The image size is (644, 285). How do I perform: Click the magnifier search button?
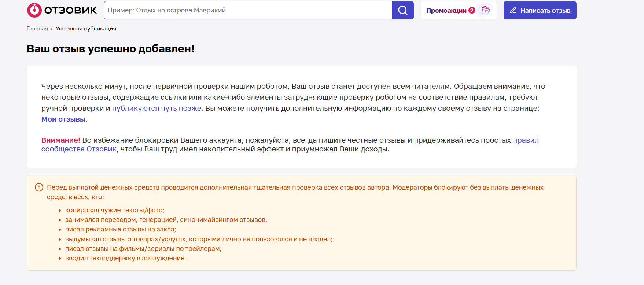(x=402, y=10)
